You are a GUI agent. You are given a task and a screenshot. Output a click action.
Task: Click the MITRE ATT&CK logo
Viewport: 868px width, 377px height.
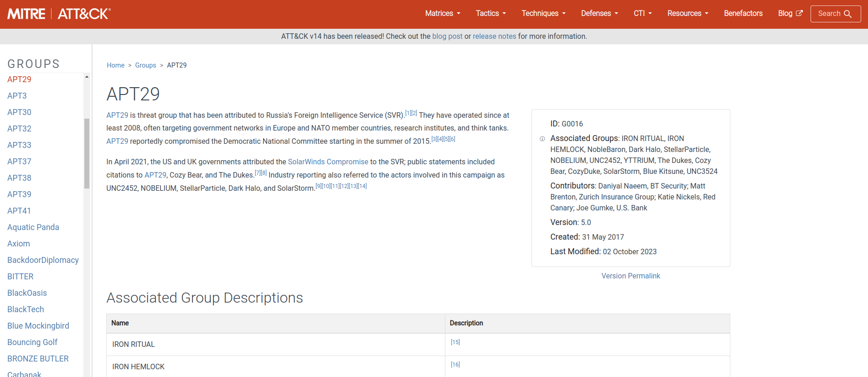(59, 14)
